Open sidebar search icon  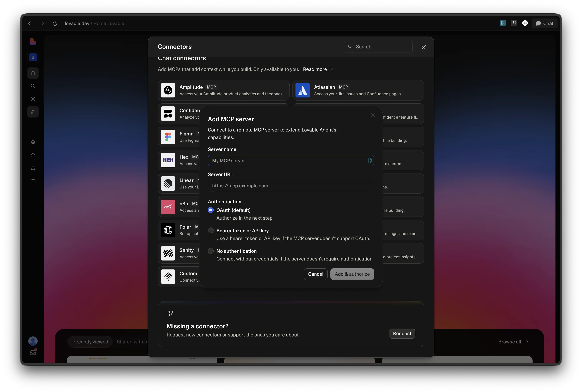pyautogui.click(x=33, y=86)
